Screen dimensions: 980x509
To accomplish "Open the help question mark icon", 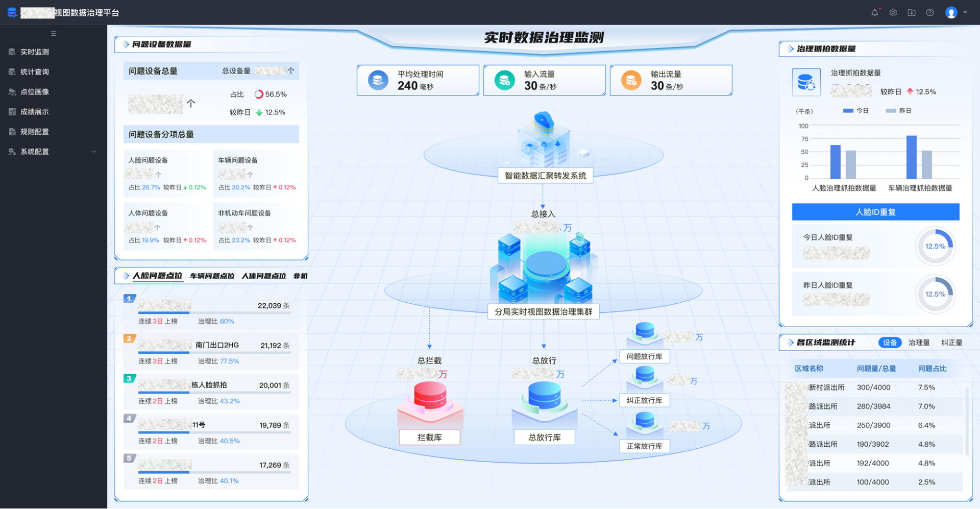I will pos(930,13).
